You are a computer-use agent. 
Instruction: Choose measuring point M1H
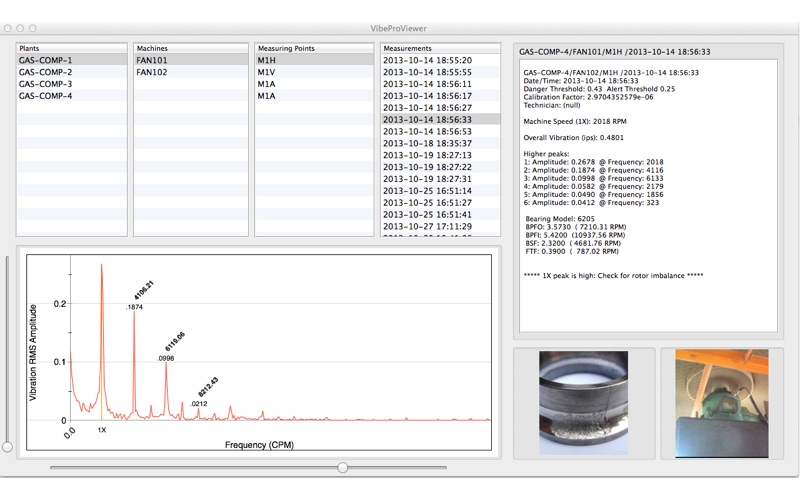pos(266,60)
